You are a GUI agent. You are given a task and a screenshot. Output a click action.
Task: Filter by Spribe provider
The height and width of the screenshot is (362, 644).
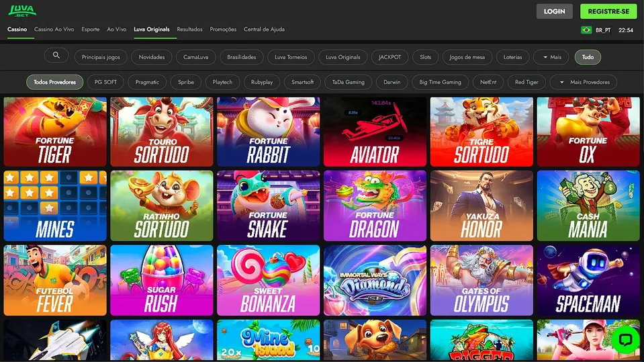pos(185,82)
